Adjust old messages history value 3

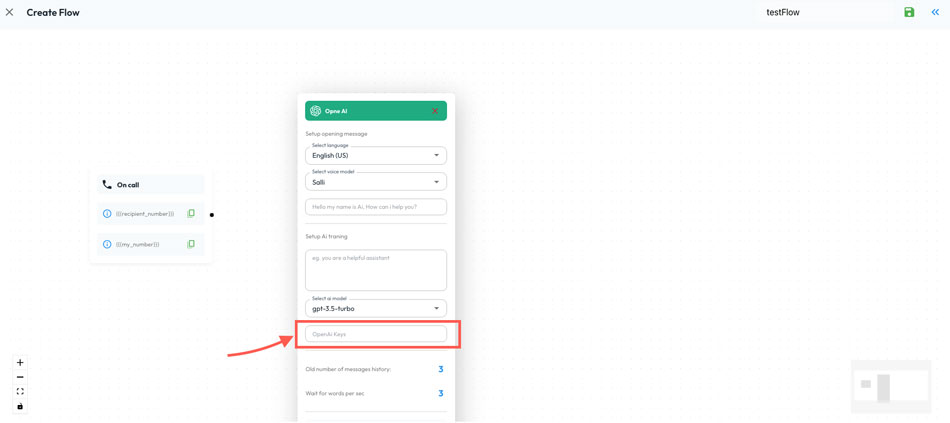(440, 370)
